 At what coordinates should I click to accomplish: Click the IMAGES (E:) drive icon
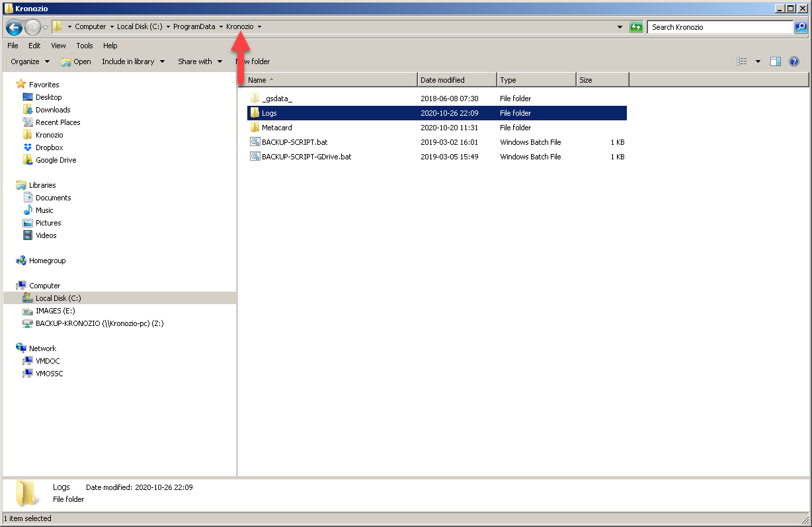28,311
